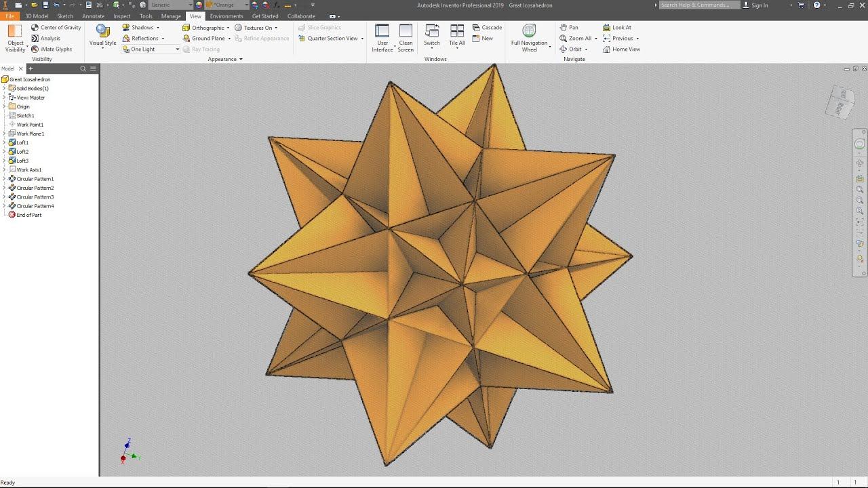Screen dimensions: 868x488
Task: Switch to the Environments tab
Action: coord(226,16)
